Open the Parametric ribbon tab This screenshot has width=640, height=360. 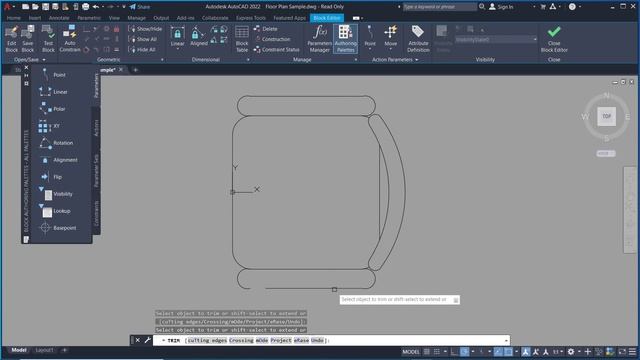[x=89, y=18]
